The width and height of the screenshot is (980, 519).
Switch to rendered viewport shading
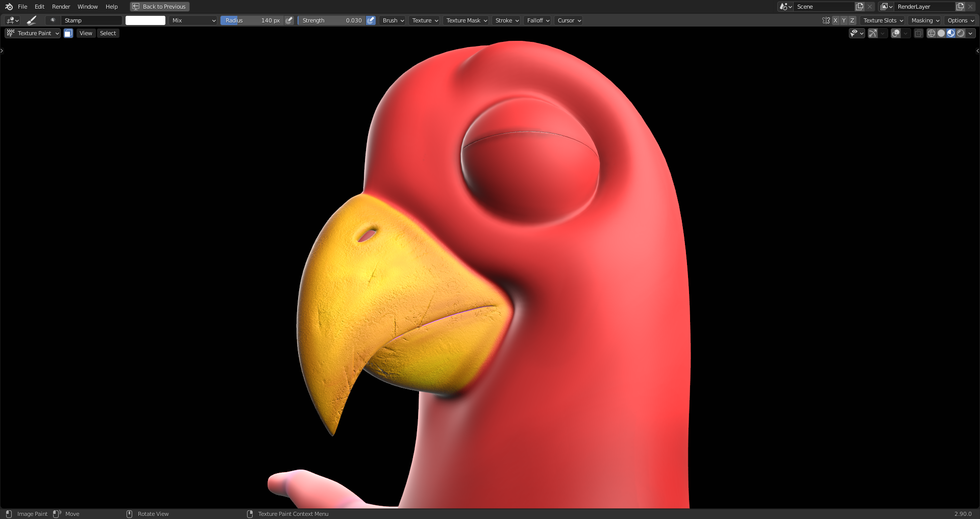pyautogui.click(x=961, y=33)
